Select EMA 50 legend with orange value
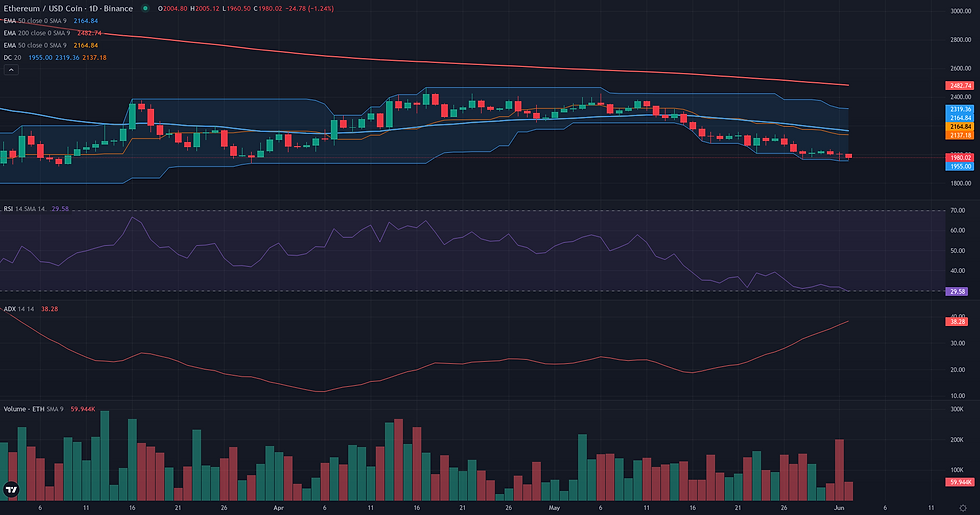This screenshot has width=980, height=515. point(51,45)
